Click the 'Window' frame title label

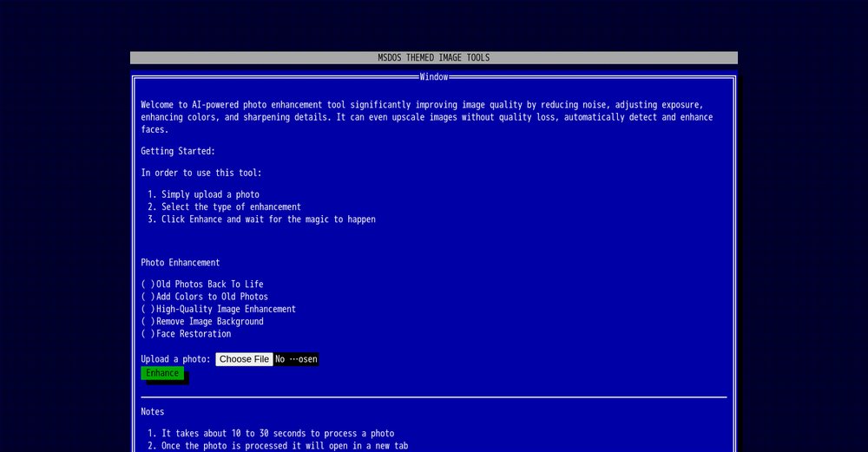click(x=433, y=77)
